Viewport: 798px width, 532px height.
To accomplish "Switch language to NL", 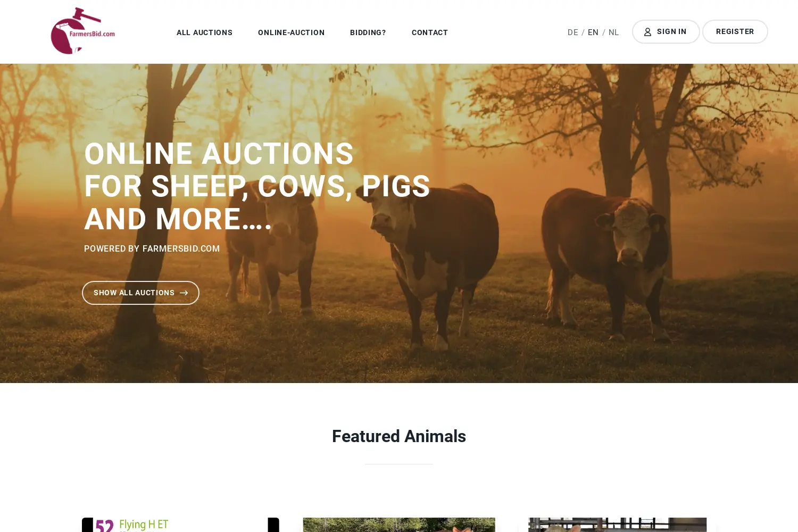I will coord(613,32).
